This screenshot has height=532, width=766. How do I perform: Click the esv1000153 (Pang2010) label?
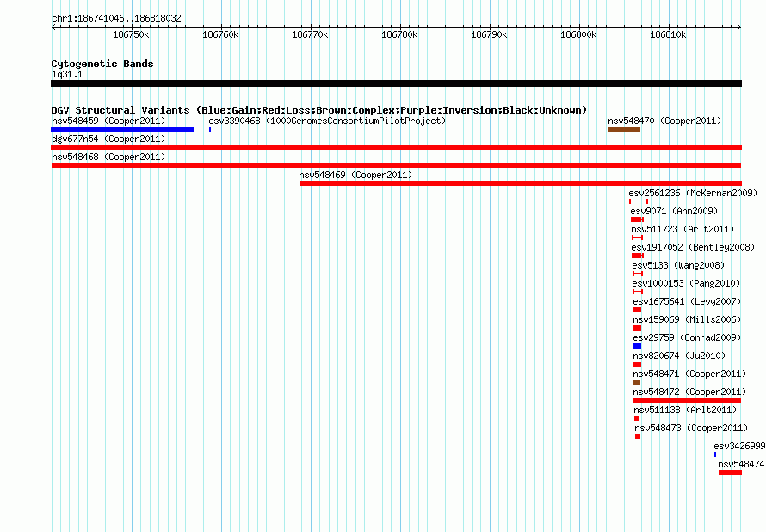coord(686,283)
